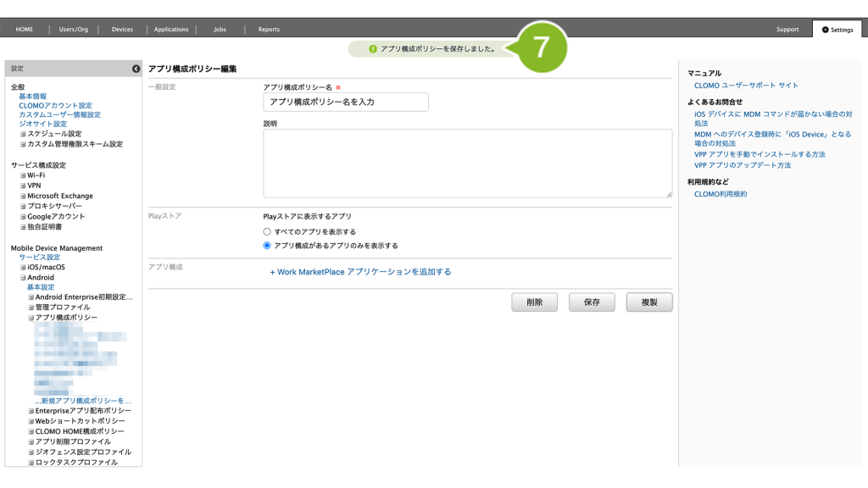Viewport: 868px width, 488px height.
Task: Click the plus icon beside 管理プロファイル
Action: 31,308
